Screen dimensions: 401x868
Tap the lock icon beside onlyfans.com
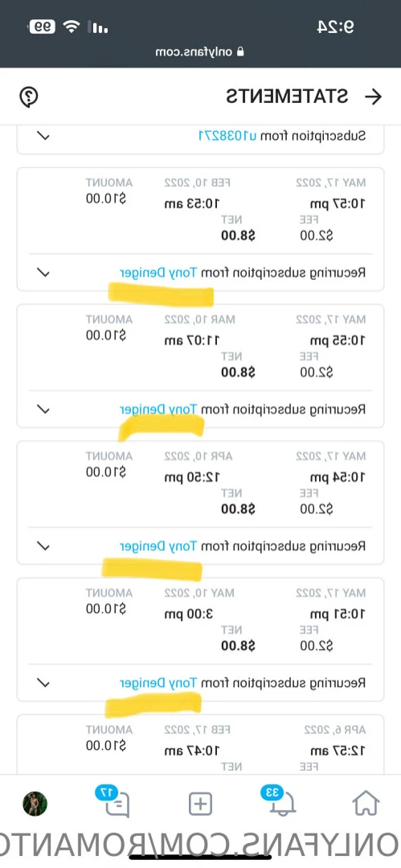(240, 51)
